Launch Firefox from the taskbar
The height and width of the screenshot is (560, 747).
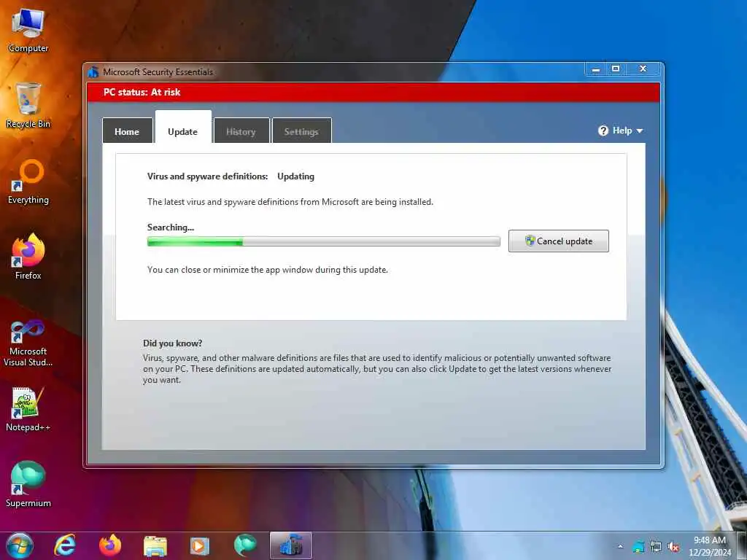pyautogui.click(x=110, y=545)
